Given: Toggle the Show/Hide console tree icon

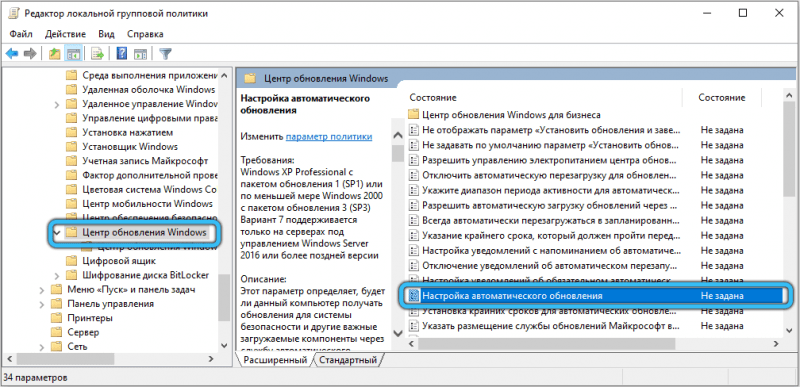Looking at the screenshot, I should [73, 54].
